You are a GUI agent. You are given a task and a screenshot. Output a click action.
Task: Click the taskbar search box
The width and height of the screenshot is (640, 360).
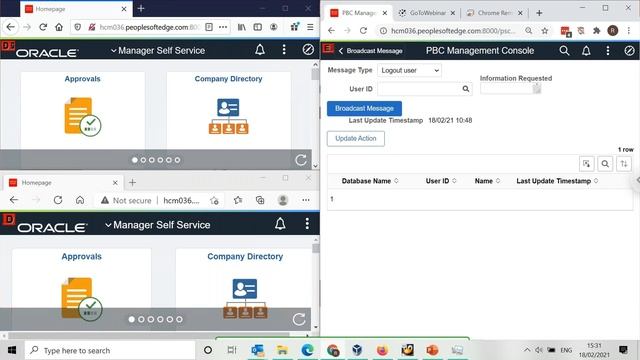110,350
